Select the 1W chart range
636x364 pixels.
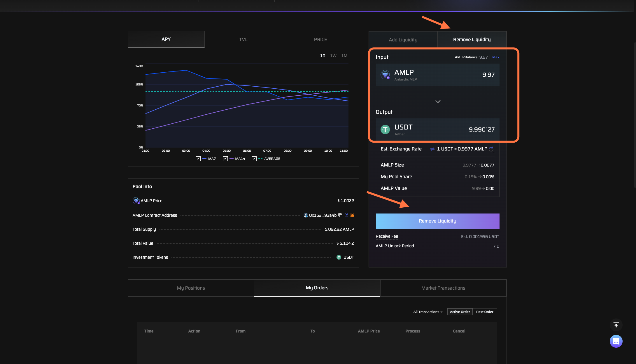pyautogui.click(x=333, y=56)
